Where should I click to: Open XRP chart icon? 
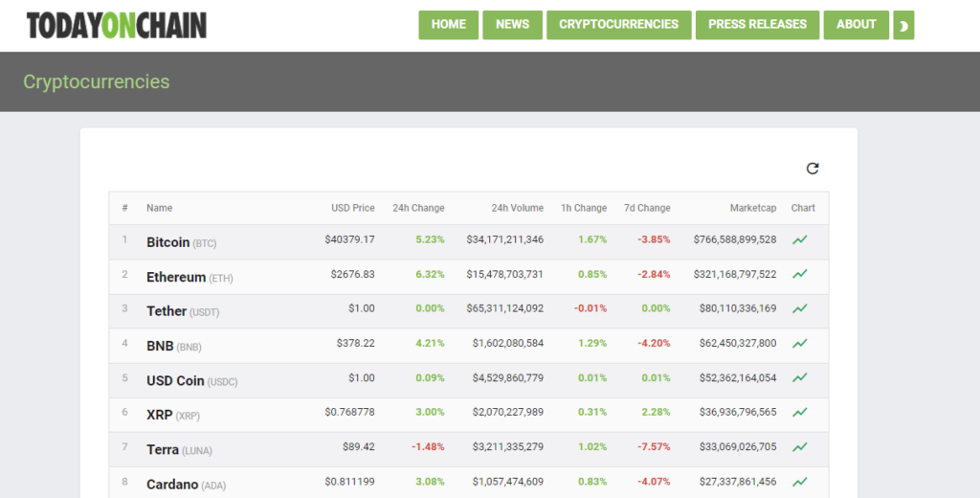[x=799, y=413]
